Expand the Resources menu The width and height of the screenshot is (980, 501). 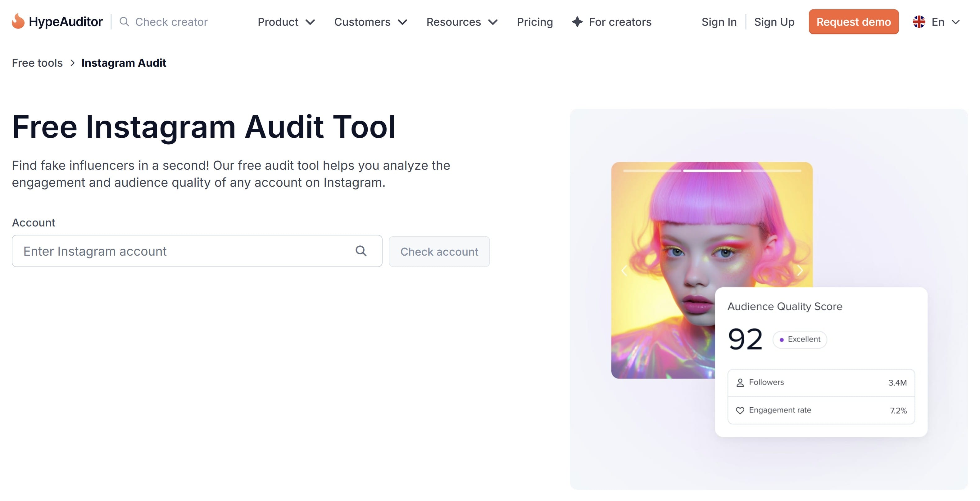[462, 22]
